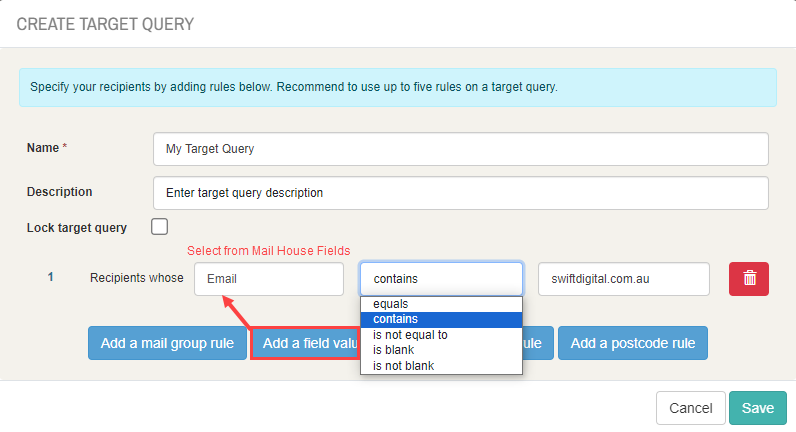Image resolution: width=796 pixels, height=432 pixels.
Task: Save the target query
Action: point(758,408)
